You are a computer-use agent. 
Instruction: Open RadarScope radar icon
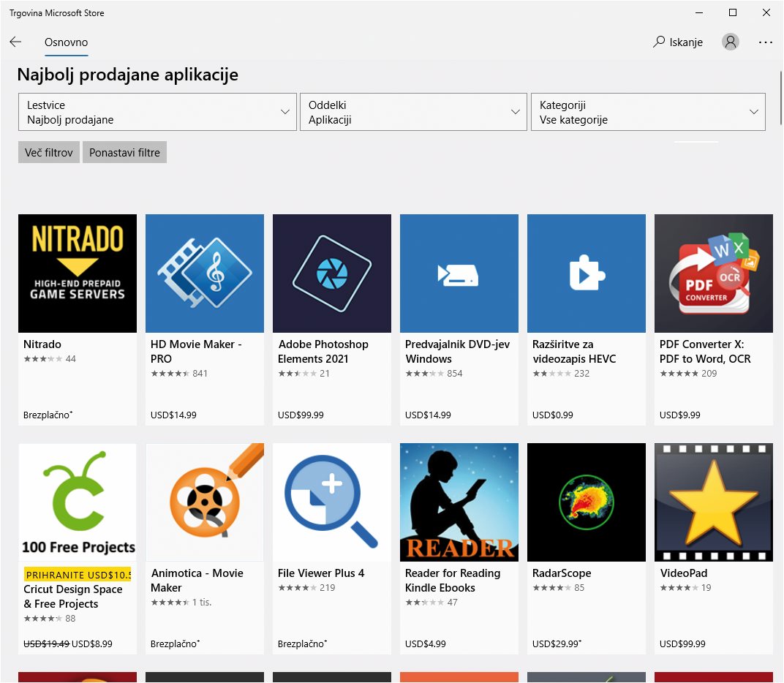click(x=587, y=502)
